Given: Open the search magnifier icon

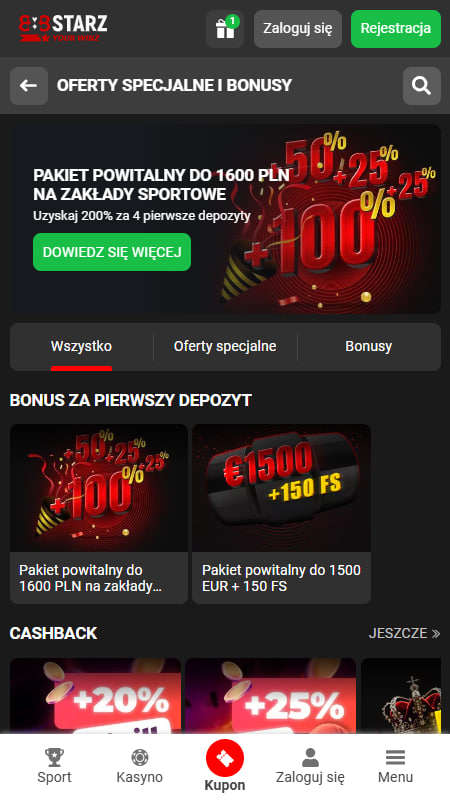Looking at the screenshot, I should [421, 86].
